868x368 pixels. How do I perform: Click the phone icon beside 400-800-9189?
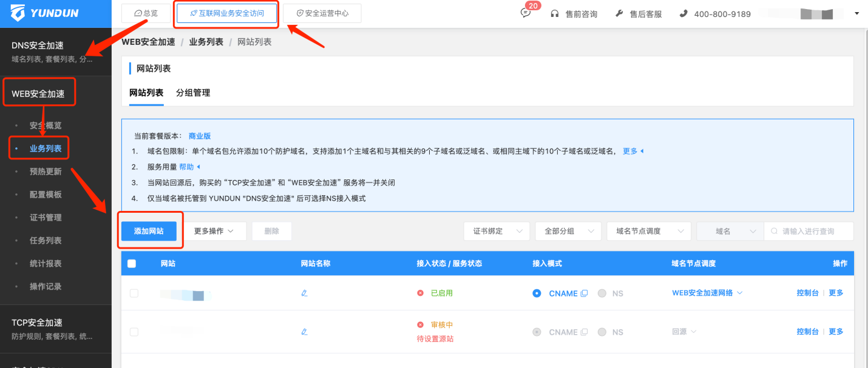tap(683, 13)
